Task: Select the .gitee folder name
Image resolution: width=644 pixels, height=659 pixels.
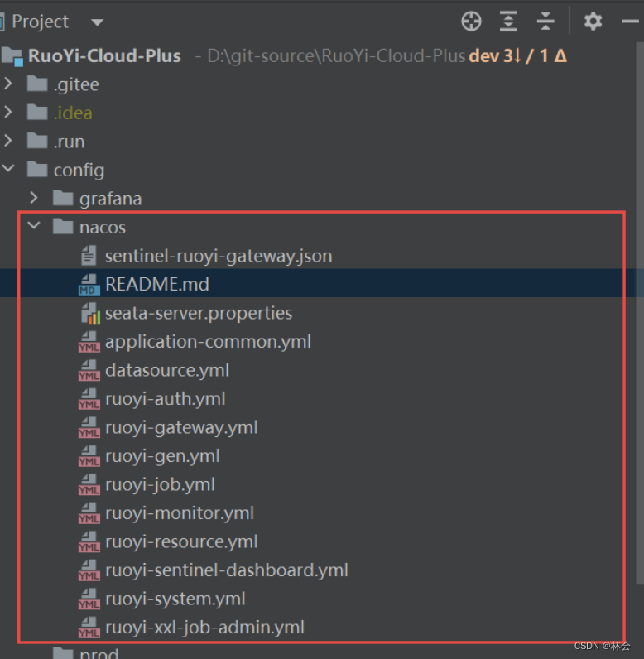Action: (x=76, y=84)
